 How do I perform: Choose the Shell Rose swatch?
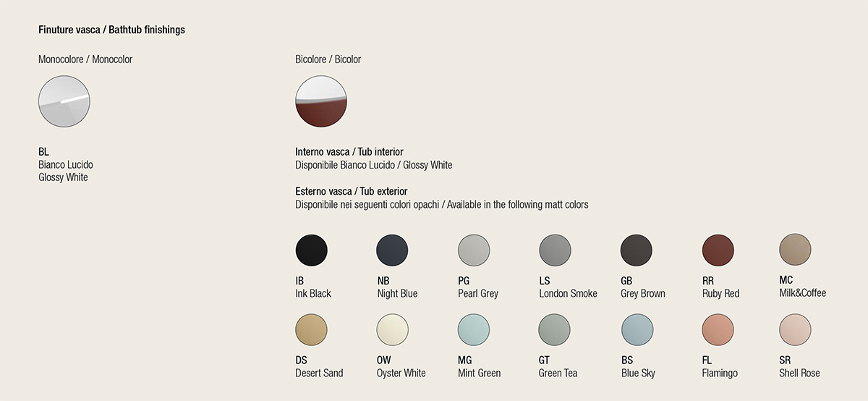click(795, 330)
